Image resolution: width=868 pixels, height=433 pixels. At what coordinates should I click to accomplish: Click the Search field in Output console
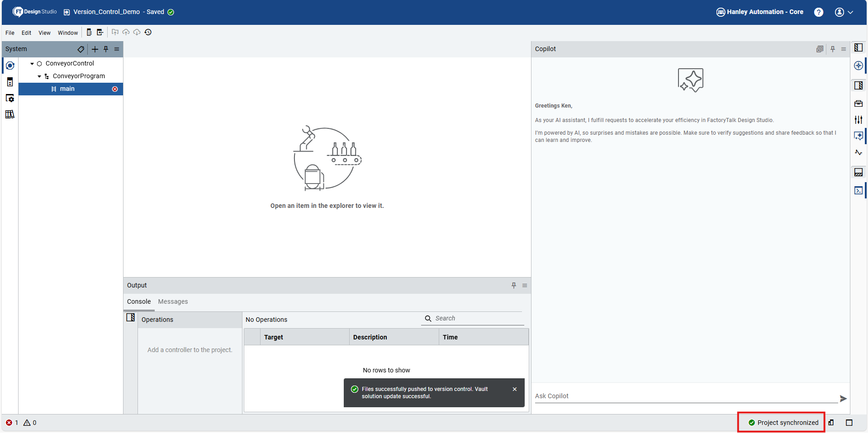tap(473, 319)
